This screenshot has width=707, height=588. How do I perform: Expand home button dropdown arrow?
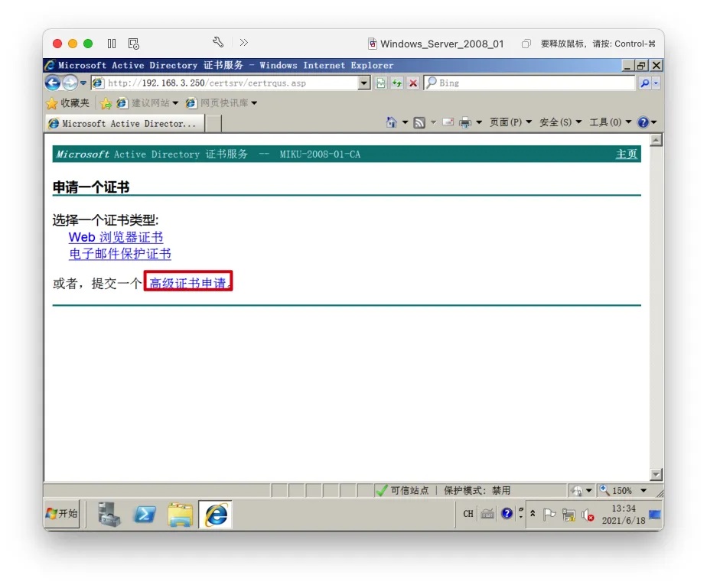pos(405,122)
